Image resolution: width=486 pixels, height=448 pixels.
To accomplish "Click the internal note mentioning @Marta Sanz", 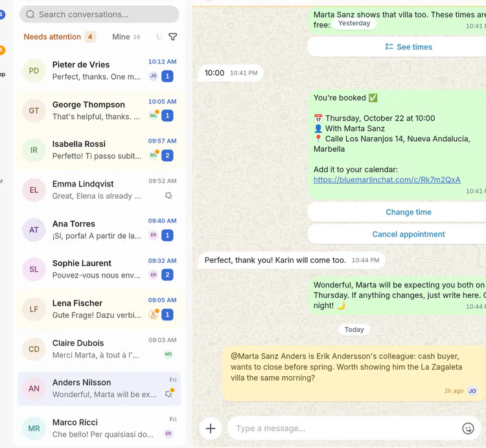I will (x=354, y=374).
